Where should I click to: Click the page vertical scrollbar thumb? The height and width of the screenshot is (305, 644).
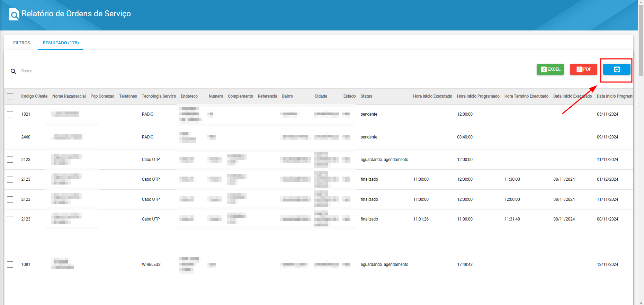(x=641, y=40)
